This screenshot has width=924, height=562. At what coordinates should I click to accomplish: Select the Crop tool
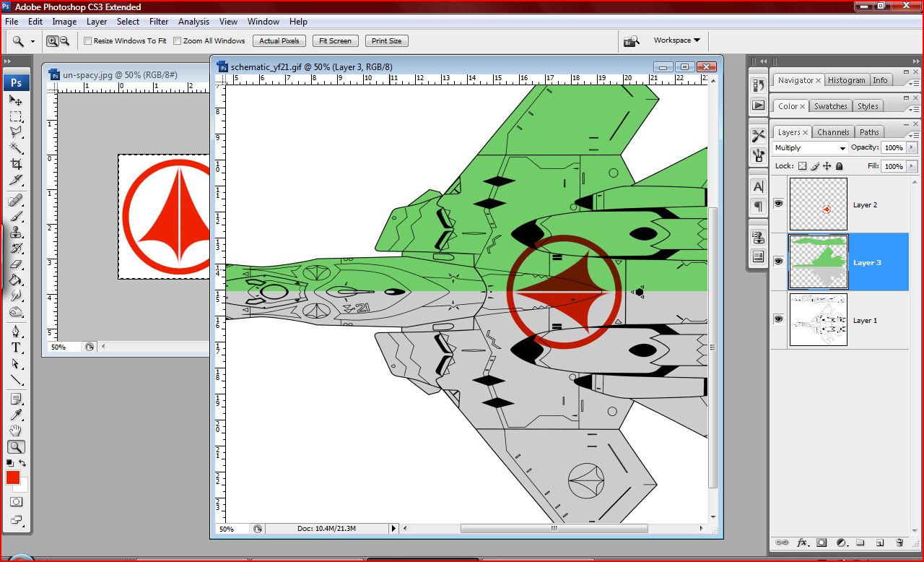[16, 164]
